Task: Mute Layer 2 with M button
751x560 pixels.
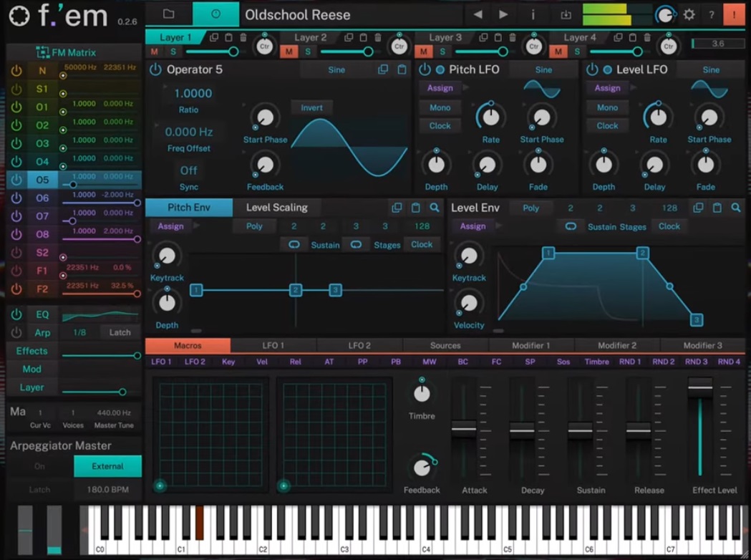Action: tap(289, 52)
